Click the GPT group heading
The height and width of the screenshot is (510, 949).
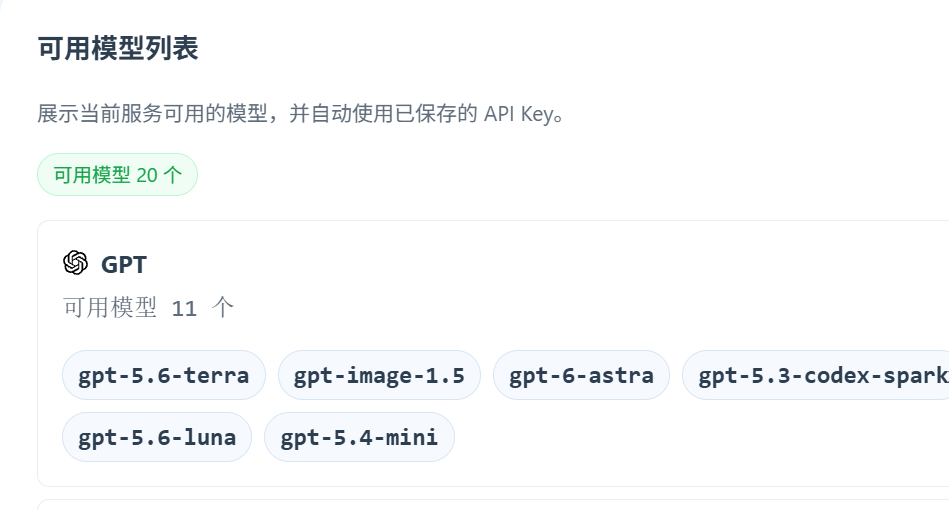pos(123,264)
